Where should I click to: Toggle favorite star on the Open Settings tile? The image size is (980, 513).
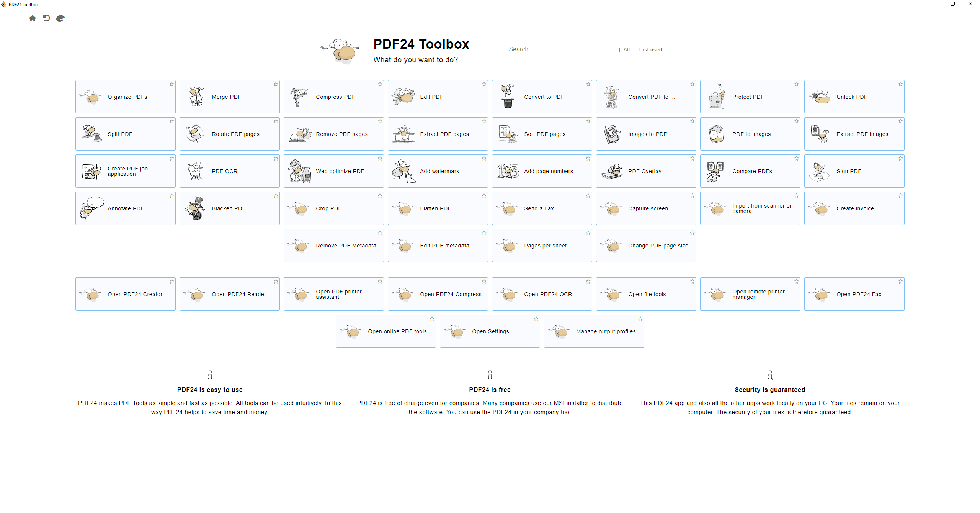536,319
